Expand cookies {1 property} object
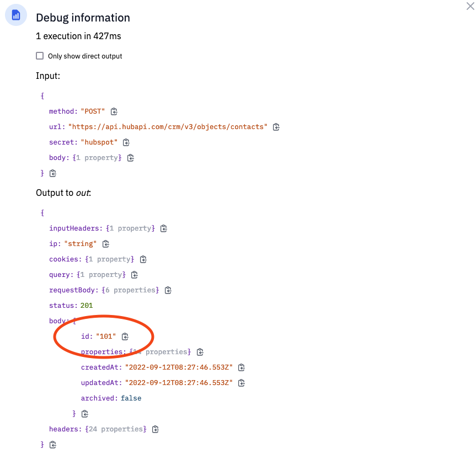The width and height of the screenshot is (476, 454). [x=110, y=259]
